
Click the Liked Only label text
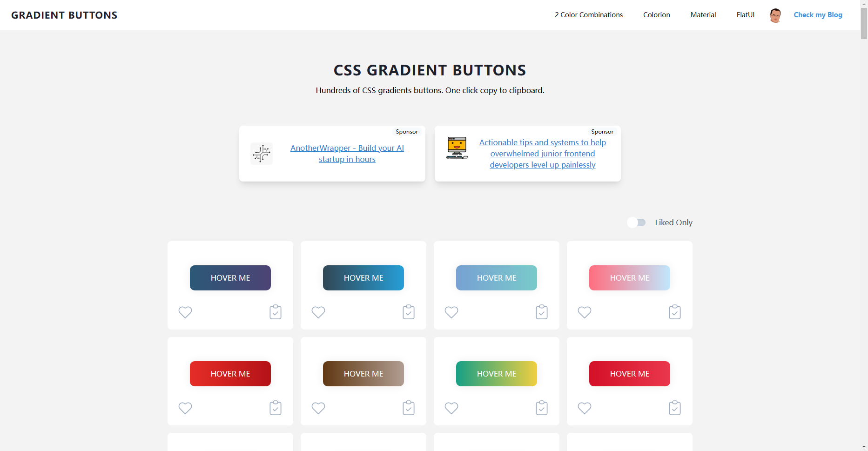[673, 222]
